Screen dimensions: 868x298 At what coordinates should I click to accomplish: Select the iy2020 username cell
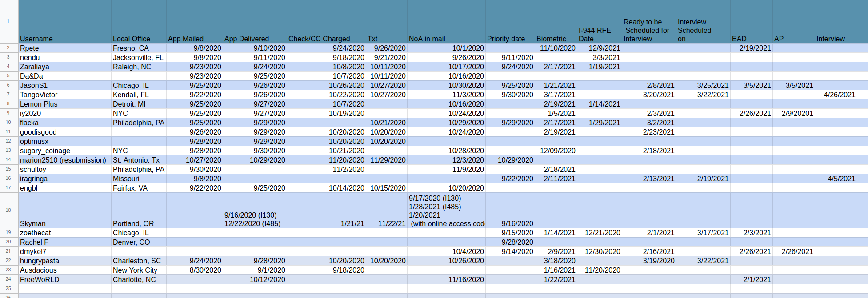[x=65, y=113]
